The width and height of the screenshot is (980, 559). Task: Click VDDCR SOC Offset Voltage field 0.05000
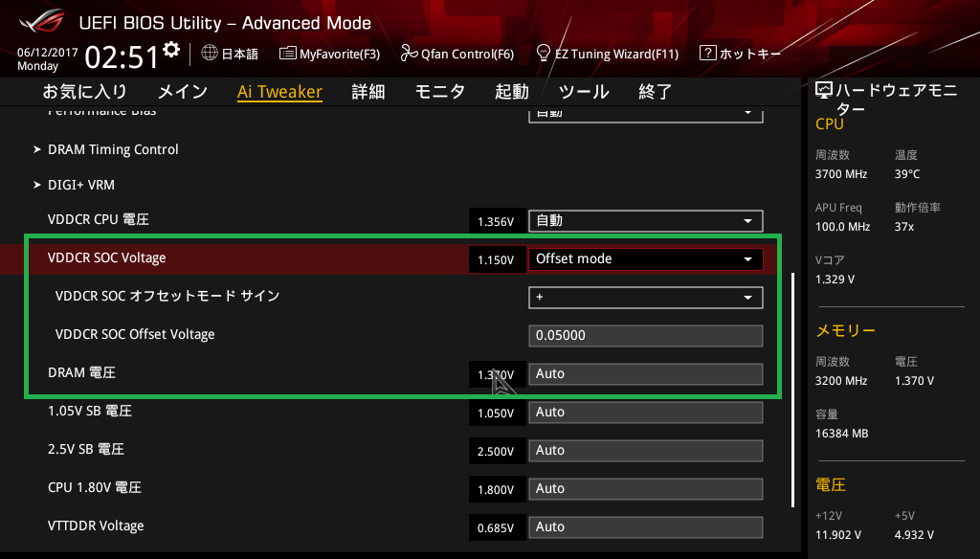pyautogui.click(x=646, y=335)
